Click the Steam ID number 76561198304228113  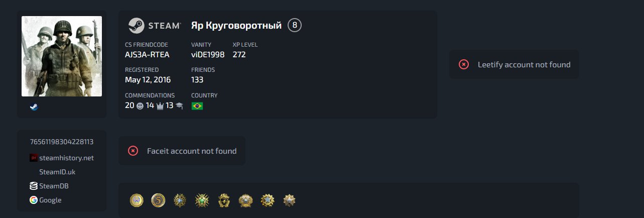pyautogui.click(x=62, y=142)
